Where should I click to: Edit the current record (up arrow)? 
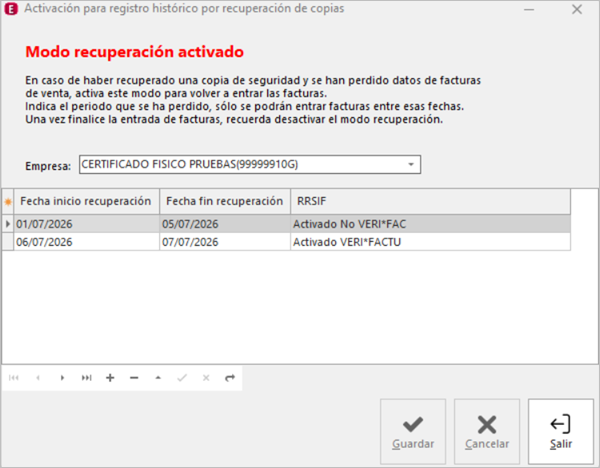pos(158,378)
